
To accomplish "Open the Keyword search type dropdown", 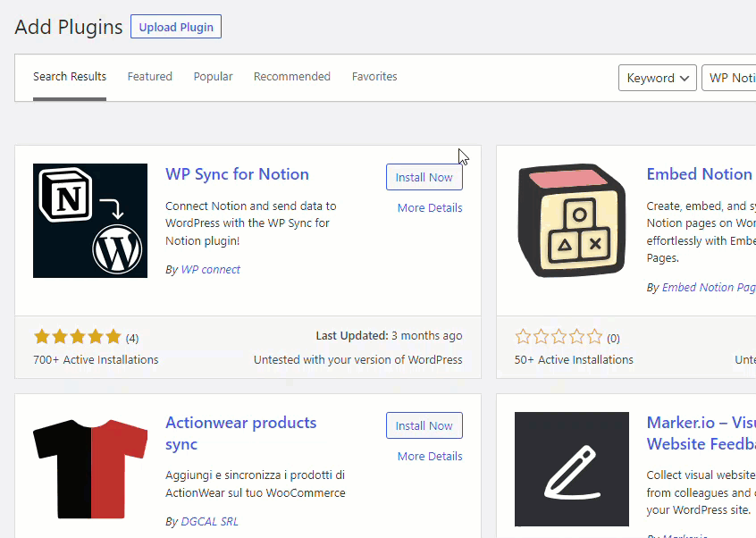I will click(657, 78).
